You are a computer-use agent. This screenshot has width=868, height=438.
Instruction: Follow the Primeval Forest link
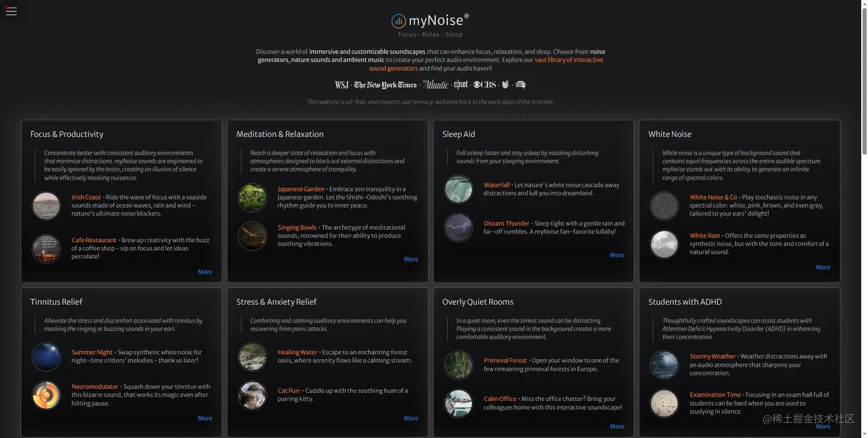505,361
